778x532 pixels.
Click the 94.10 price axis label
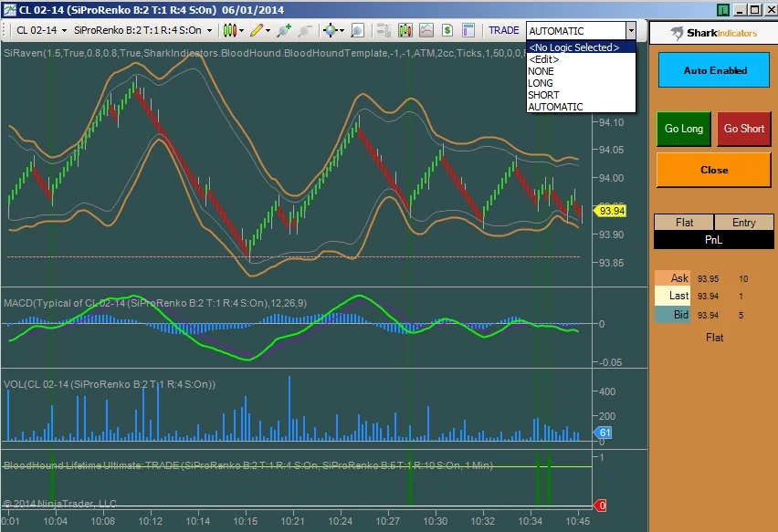(x=611, y=122)
